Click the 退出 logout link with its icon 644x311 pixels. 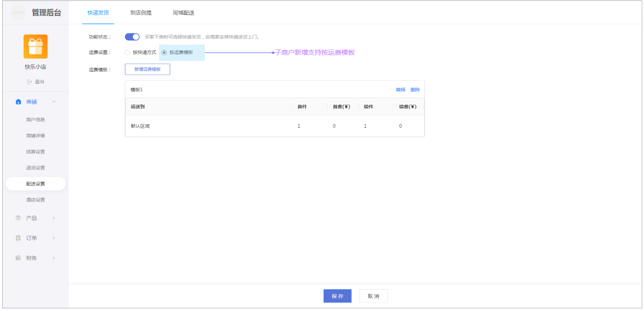click(x=36, y=82)
